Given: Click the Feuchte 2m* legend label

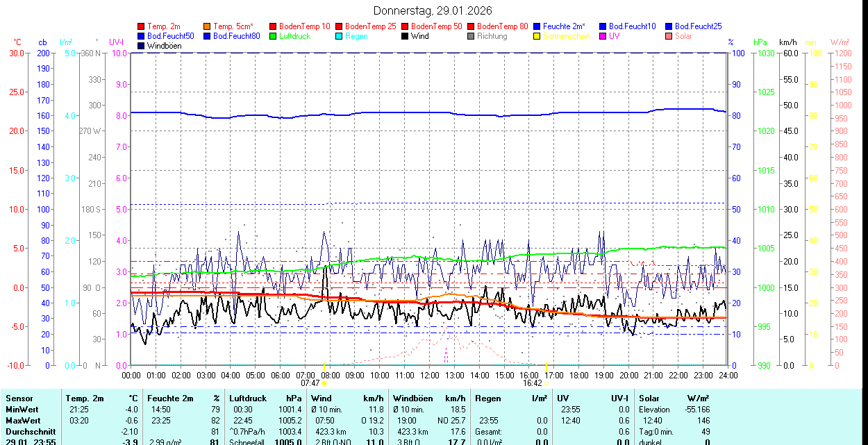Looking at the screenshot, I should [564, 26].
